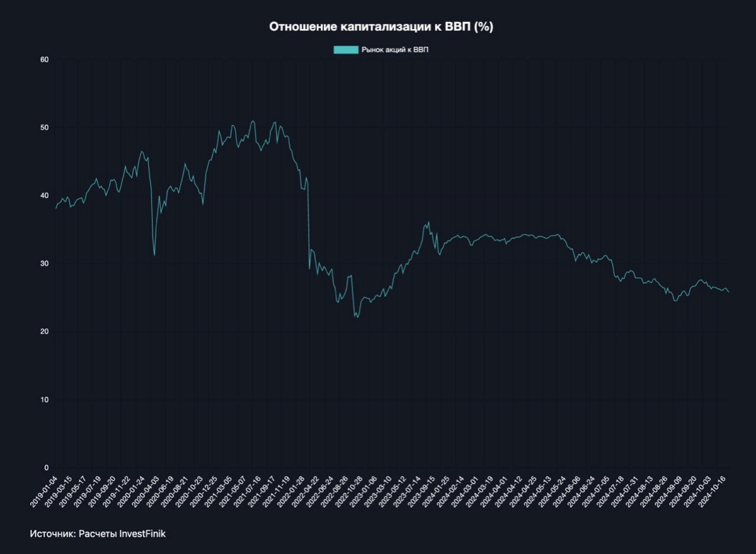
Task: Click the x-axis date 2024-08-13
Action: pyautogui.click(x=638, y=492)
